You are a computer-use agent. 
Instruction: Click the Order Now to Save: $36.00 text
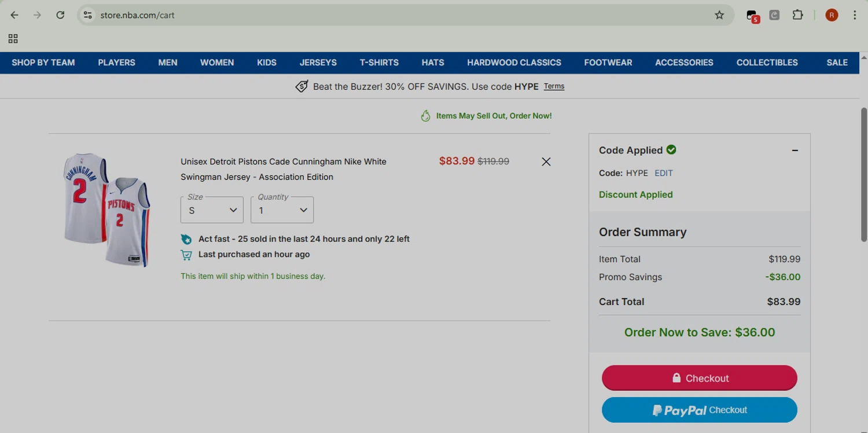(700, 332)
